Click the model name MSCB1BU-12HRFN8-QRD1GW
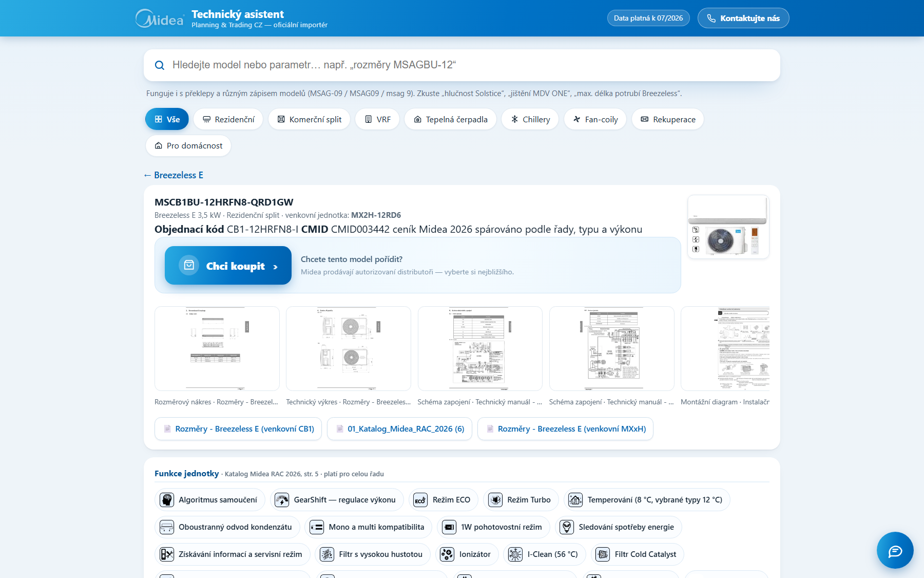This screenshot has height=578, width=924. pos(224,202)
